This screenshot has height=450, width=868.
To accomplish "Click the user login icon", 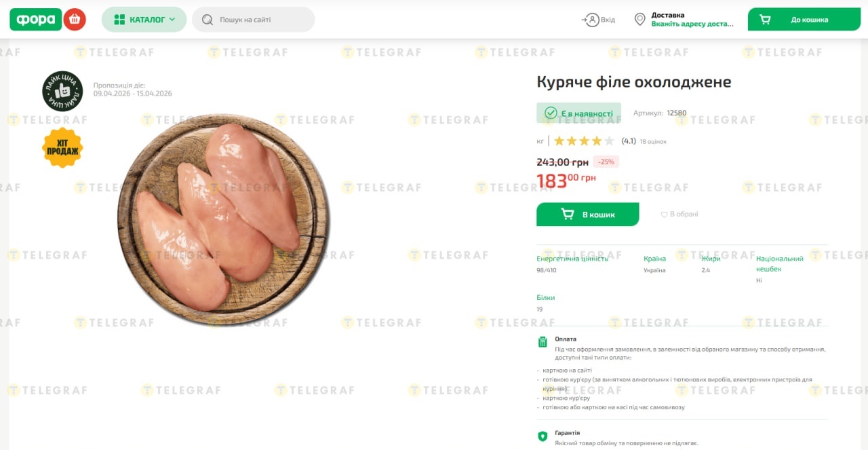I will (x=592, y=20).
